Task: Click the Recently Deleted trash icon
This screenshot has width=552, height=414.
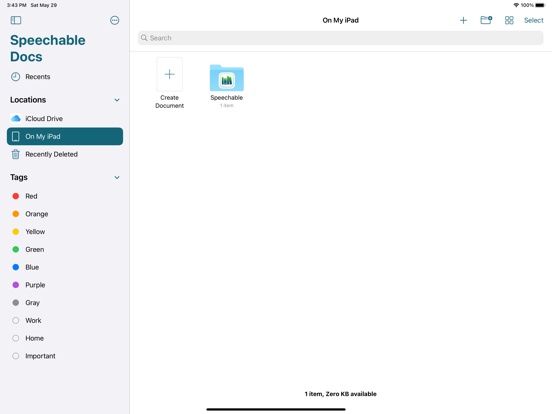Action: [x=15, y=154]
